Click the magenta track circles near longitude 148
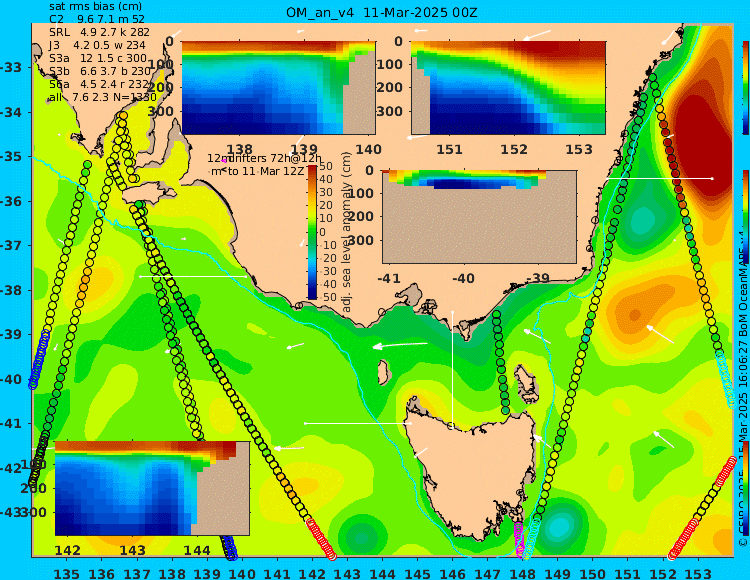This screenshot has width=750, height=580. pos(519,539)
